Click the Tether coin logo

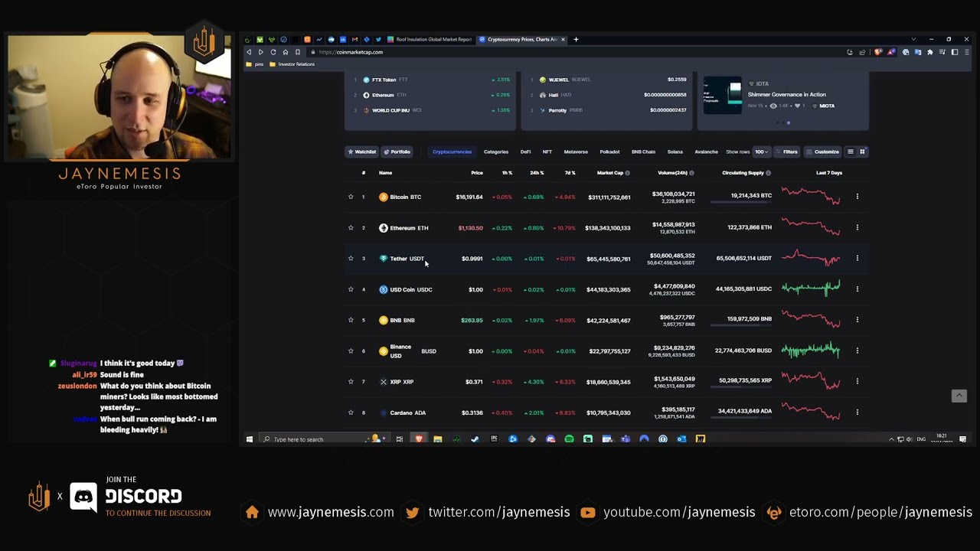coord(384,259)
